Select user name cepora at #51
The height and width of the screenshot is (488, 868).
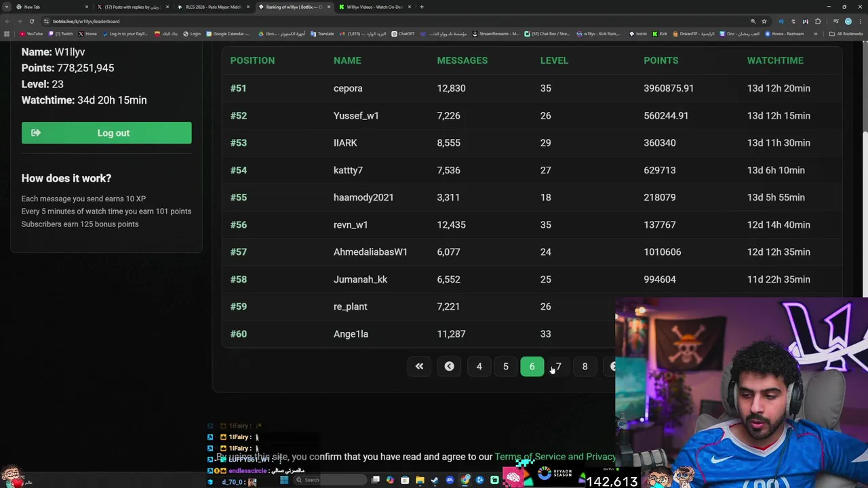coord(348,88)
